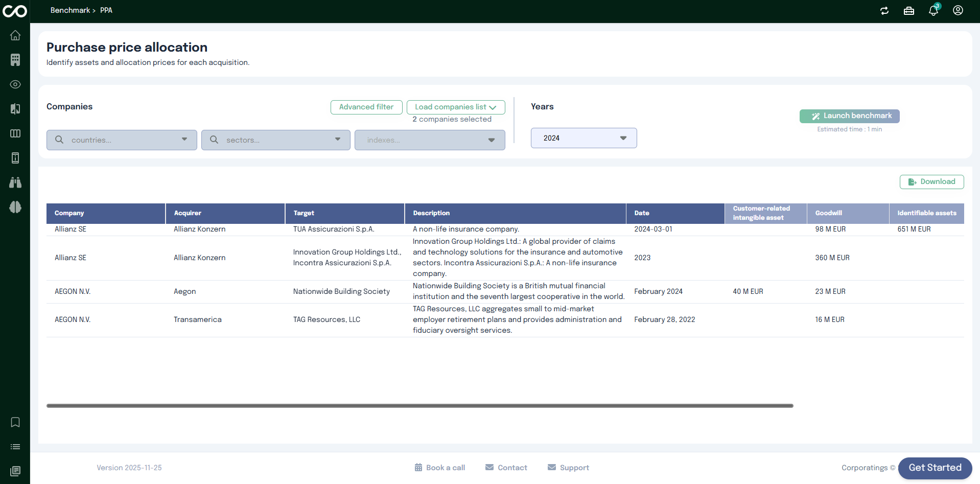
Task: Click the Book a call link
Action: pos(440,468)
